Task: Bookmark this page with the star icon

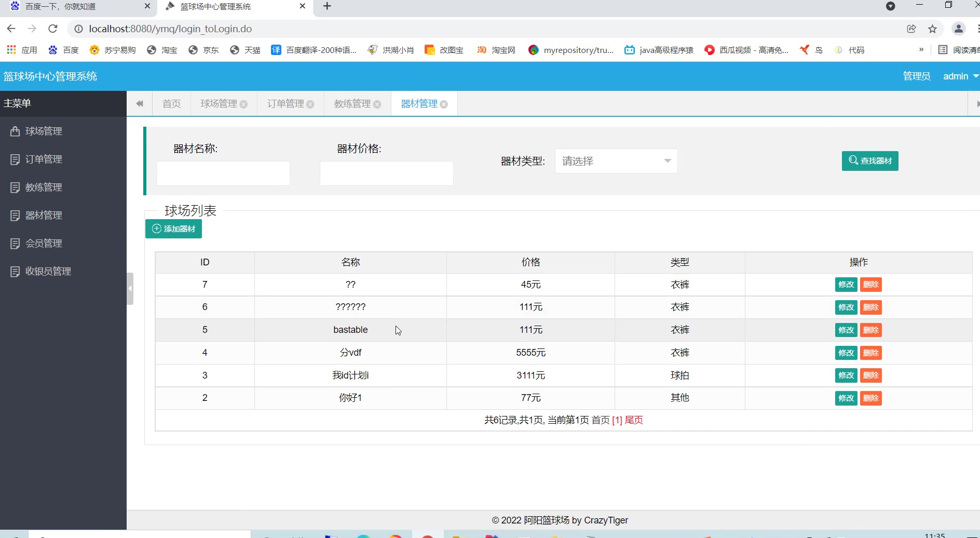Action: 932,29
